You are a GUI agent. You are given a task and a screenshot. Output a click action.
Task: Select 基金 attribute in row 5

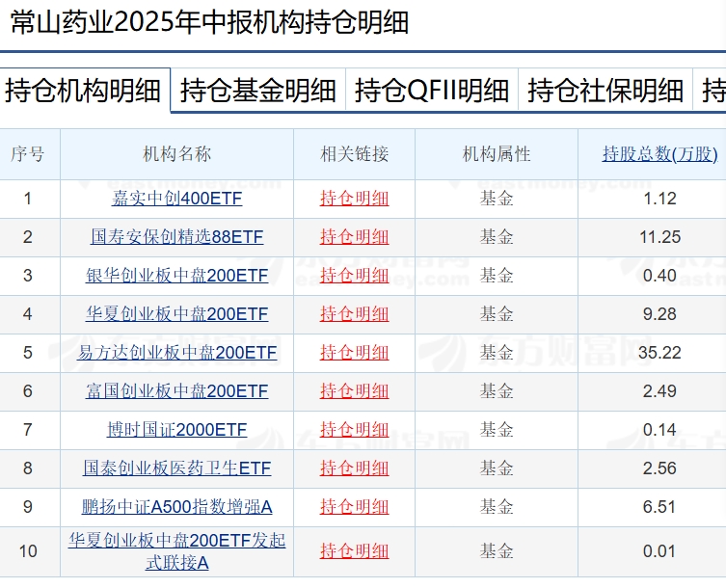coord(497,353)
